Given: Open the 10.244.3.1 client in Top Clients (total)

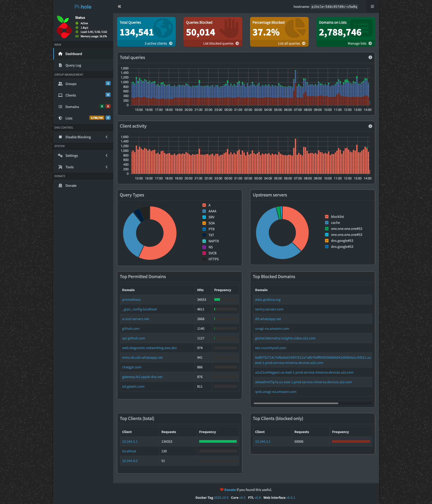Looking at the screenshot, I should [x=130, y=441].
